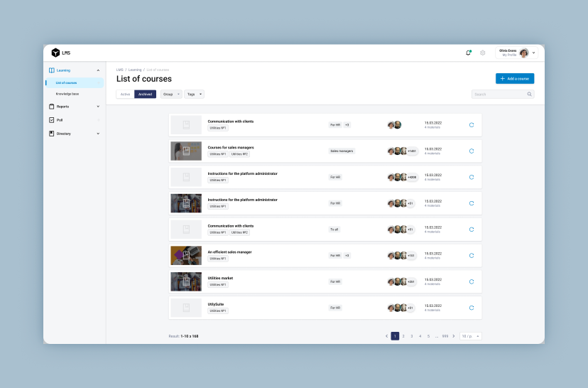Restore the Courses for sales managers course
This screenshot has width=588, height=388.
[x=472, y=151]
